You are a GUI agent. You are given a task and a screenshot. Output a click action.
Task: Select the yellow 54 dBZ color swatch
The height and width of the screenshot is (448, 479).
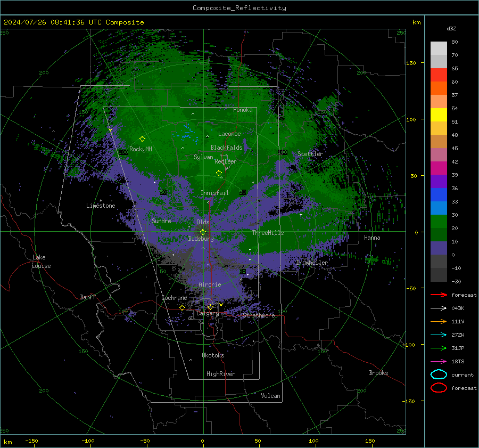click(439, 115)
